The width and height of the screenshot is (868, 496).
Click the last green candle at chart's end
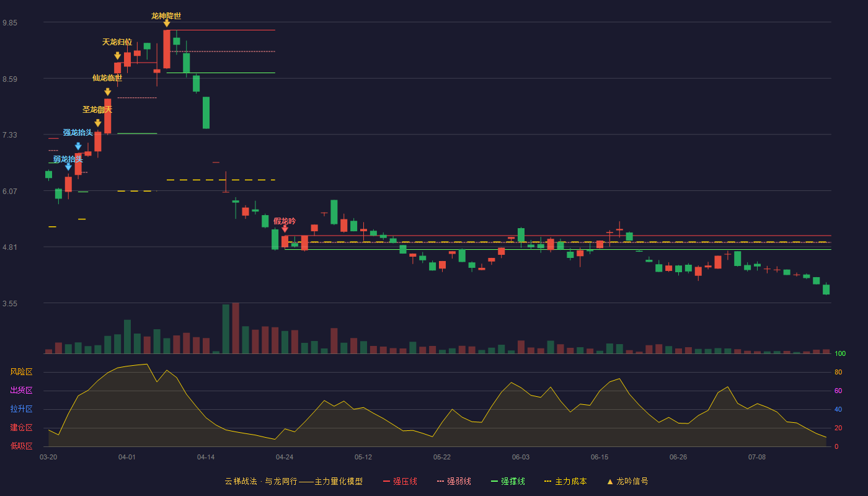coord(826,289)
